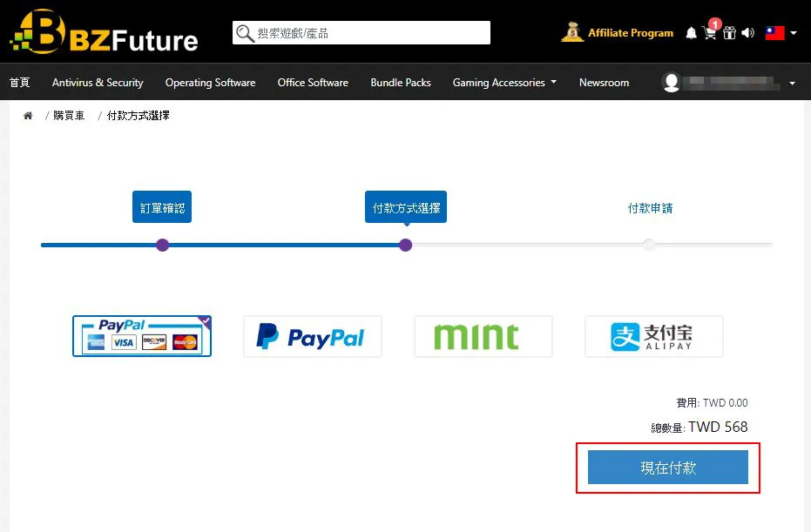Click the grey third progress dot
The width and height of the screenshot is (811, 532).
pos(649,245)
